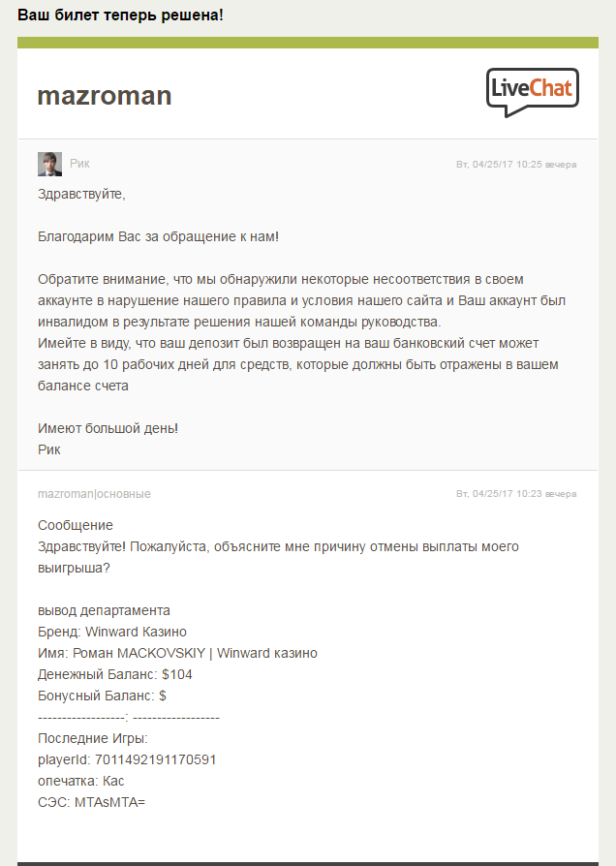616x866 pixels.
Task: Click the LiveChat logo icon
Action: 532,92
